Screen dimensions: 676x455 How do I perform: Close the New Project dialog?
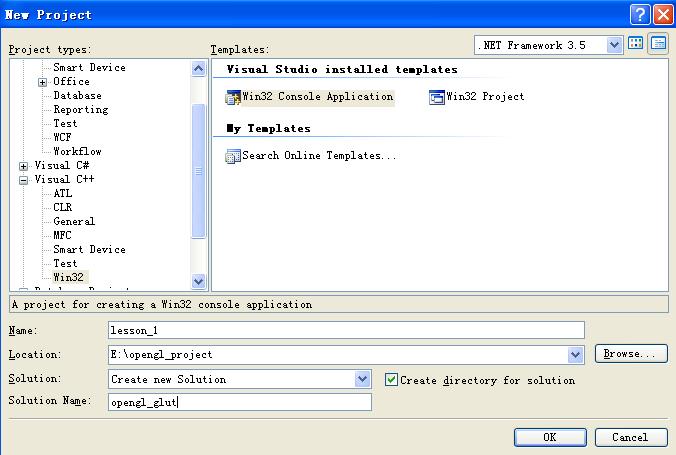coord(663,15)
